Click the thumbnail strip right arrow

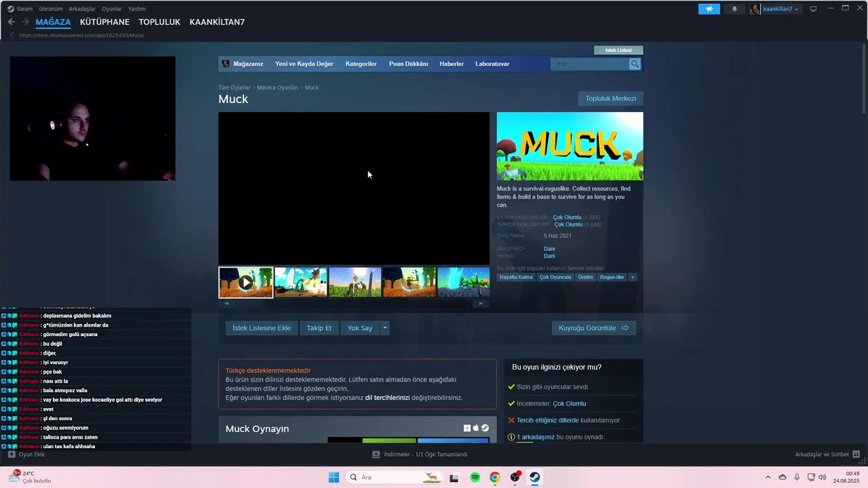click(481, 303)
